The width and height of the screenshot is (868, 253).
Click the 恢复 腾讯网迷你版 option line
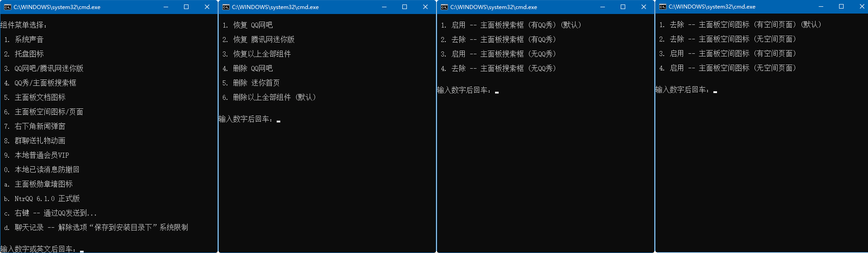coord(264,40)
